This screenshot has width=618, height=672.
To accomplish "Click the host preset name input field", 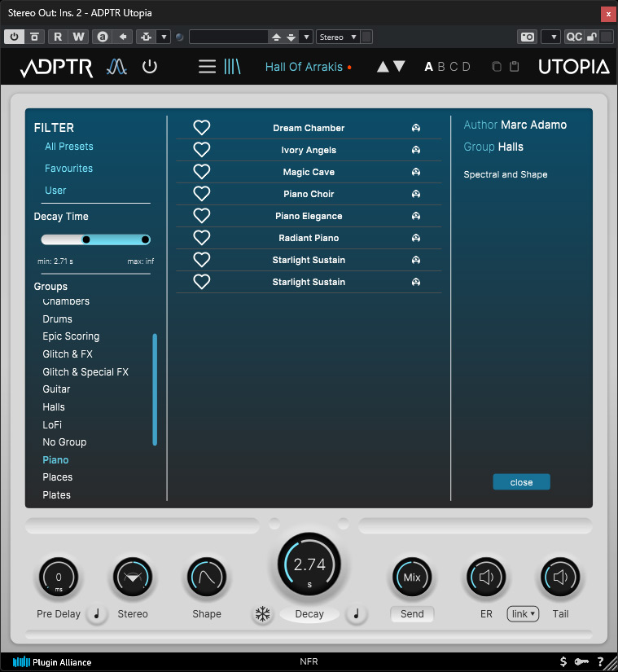I will pyautogui.click(x=229, y=37).
